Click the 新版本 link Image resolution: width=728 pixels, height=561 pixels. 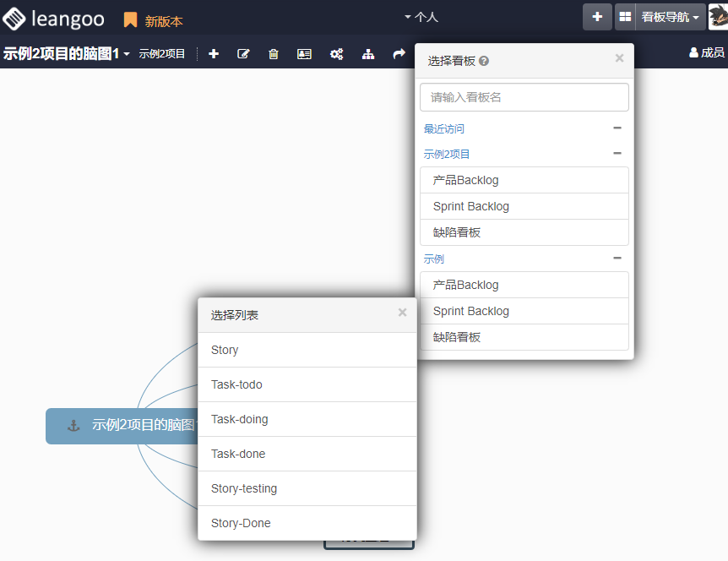[163, 21]
